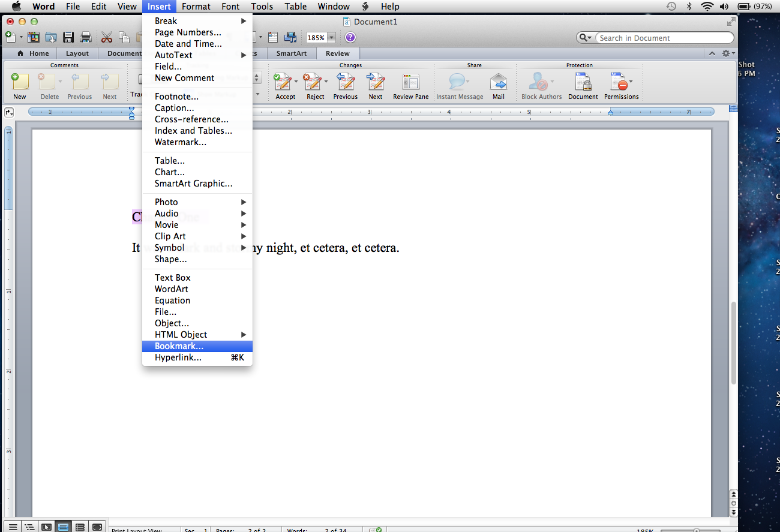Click the spelling check status icon

click(376, 530)
